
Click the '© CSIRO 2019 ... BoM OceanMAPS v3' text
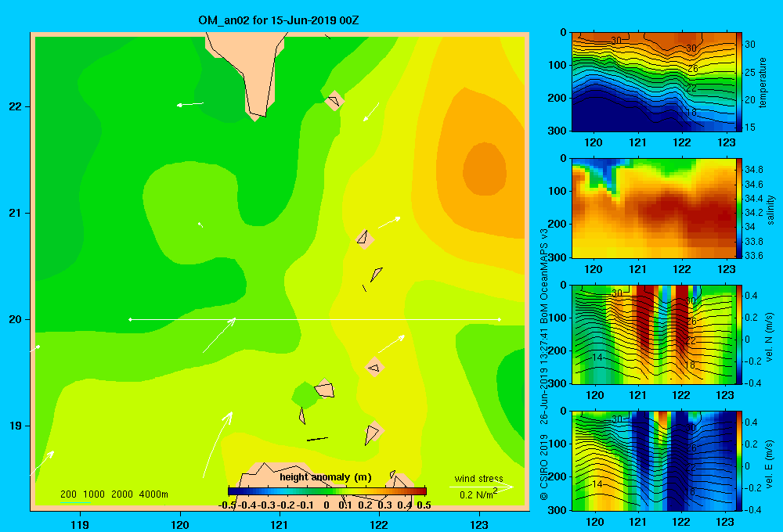(544, 365)
